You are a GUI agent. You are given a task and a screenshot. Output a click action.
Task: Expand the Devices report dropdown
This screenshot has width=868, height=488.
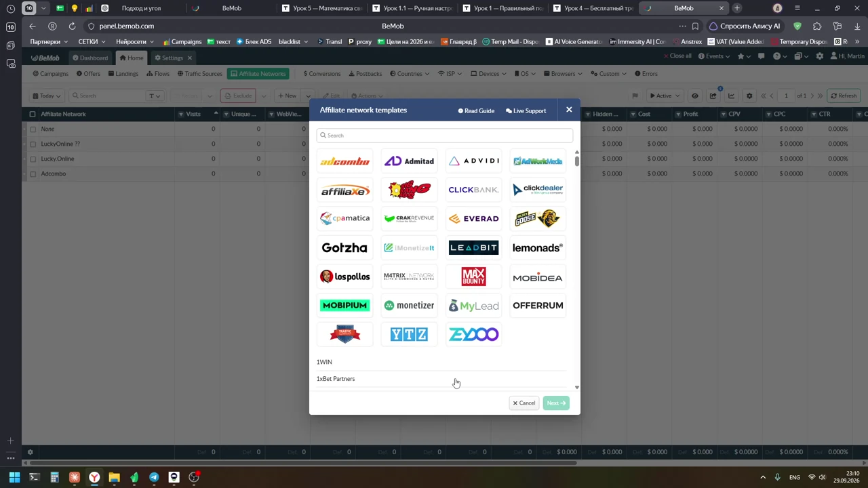[489, 74]
